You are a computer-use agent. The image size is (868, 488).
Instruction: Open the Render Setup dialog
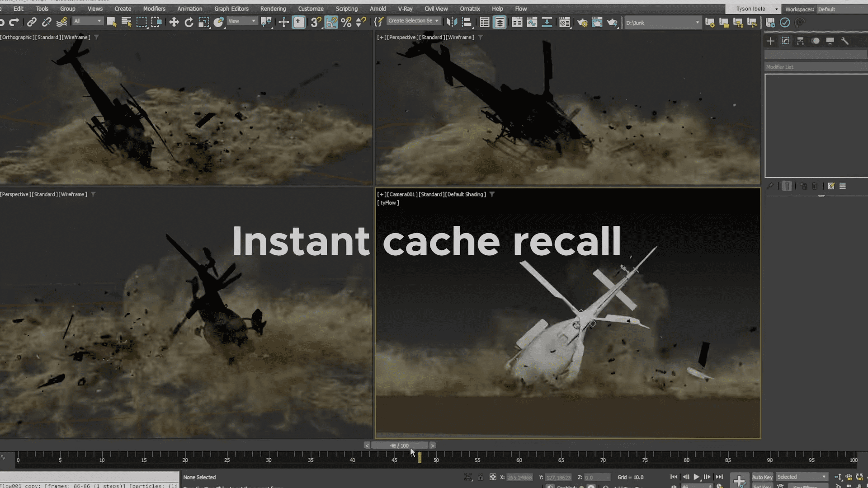click(x=583, y=22)
